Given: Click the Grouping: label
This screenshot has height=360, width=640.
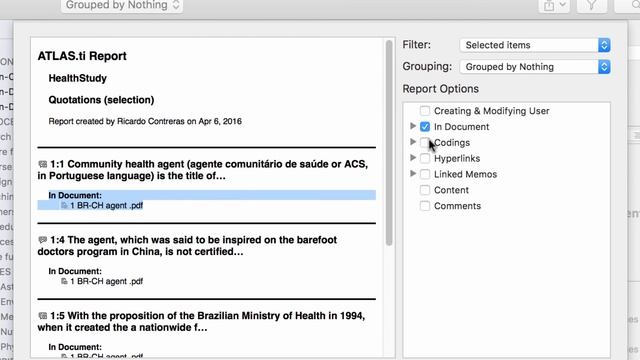Looking at the screenshot, I should [x=427, y=66].
